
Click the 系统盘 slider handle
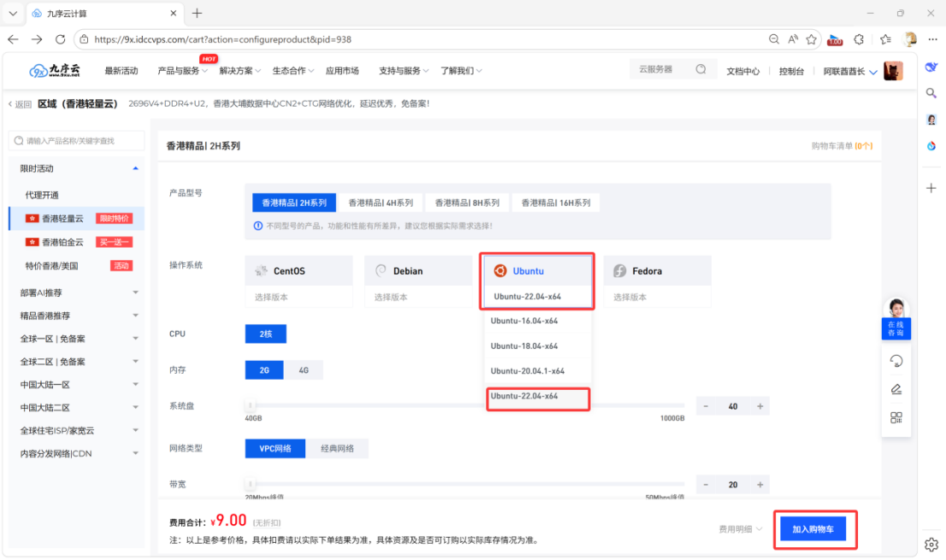(250, 405)
